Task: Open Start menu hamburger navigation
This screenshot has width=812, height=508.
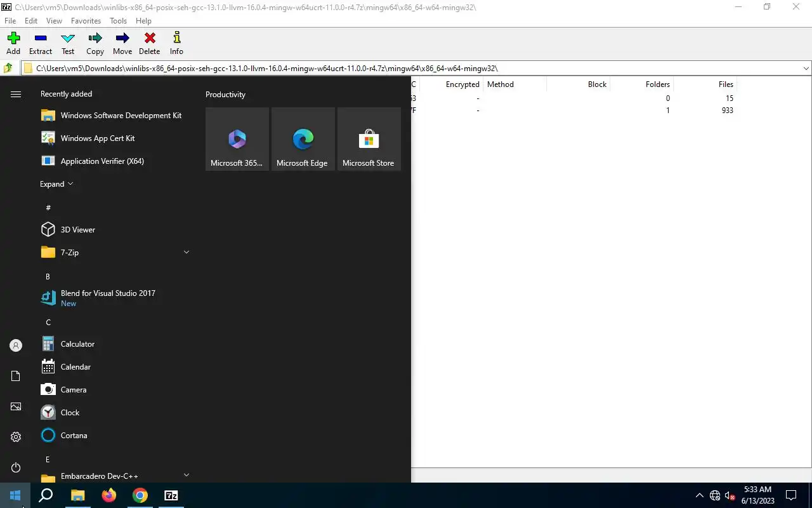Action: click(16, 94)
